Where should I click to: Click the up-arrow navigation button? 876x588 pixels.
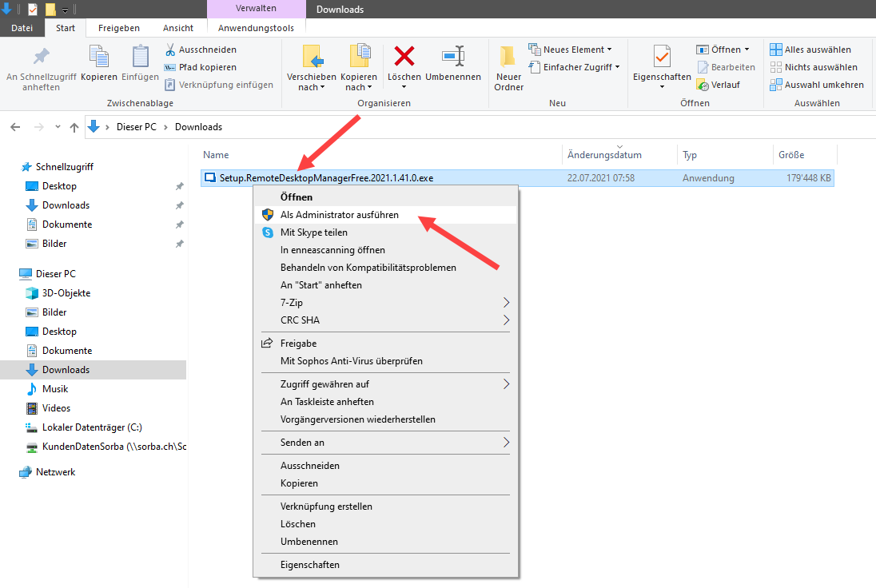coord(74,127)
